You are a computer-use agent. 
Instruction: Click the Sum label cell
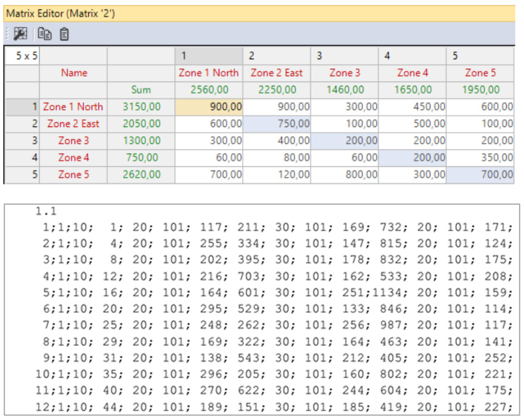(x=141, y=90)
